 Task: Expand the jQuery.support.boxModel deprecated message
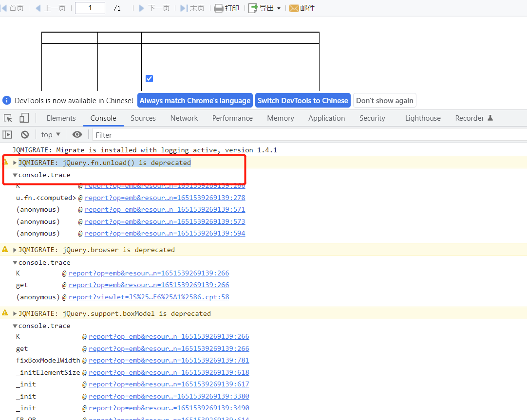(x=15, y=313)
